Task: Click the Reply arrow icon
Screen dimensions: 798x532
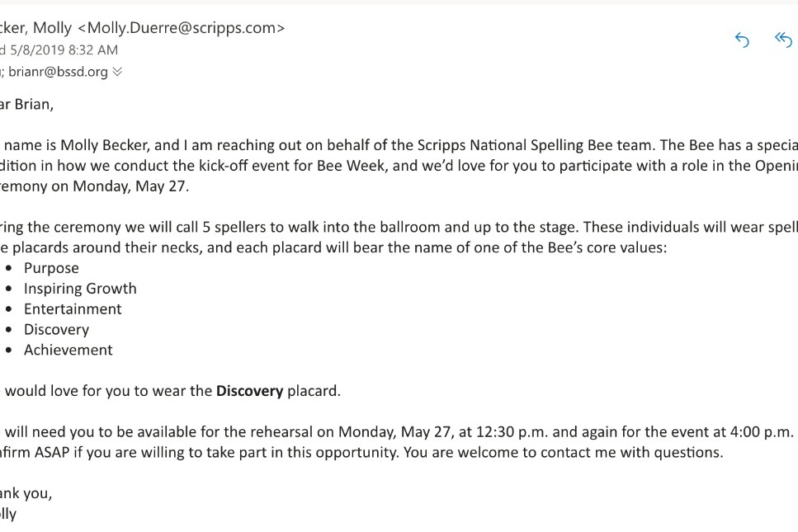Action: point(742,40)
